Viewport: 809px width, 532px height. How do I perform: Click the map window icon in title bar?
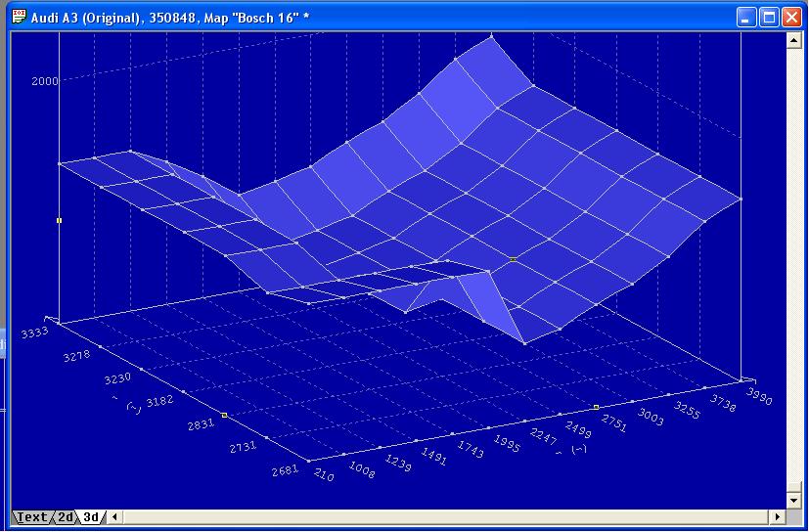(19, 17)
